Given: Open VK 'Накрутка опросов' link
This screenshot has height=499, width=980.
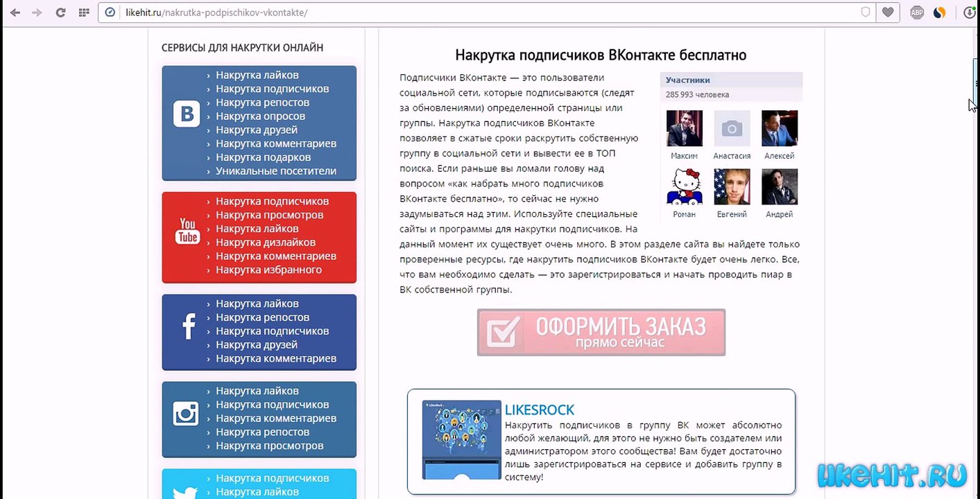Looking at the screenshot, I should [x=260, y=116].
